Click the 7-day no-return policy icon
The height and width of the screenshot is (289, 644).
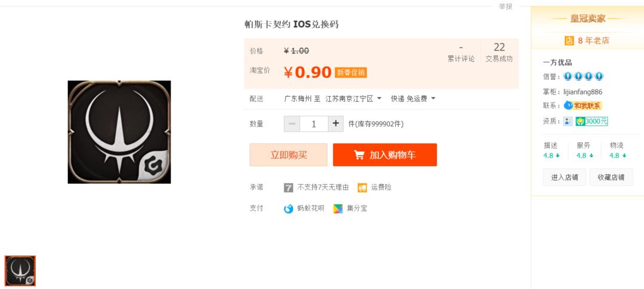click(x=289, y=188)
